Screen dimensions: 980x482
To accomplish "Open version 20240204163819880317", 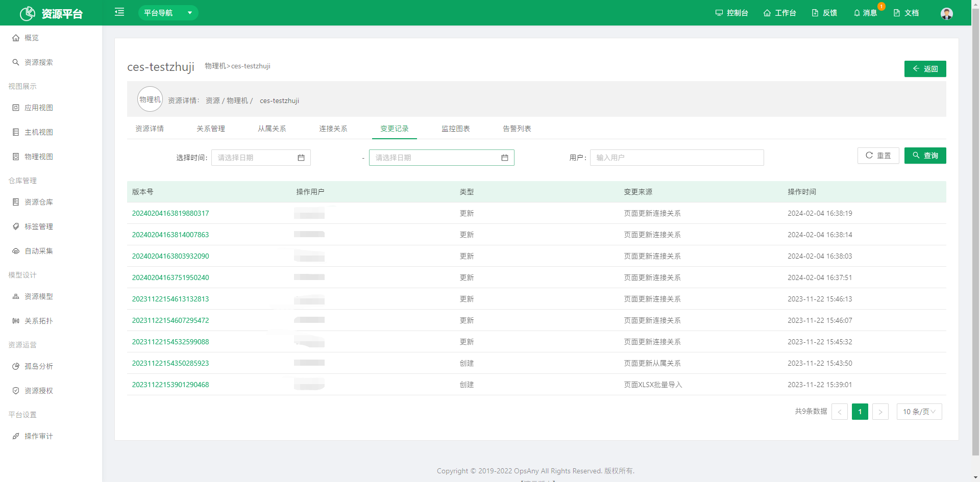I will pyautogui.click(x=170, y=213).
